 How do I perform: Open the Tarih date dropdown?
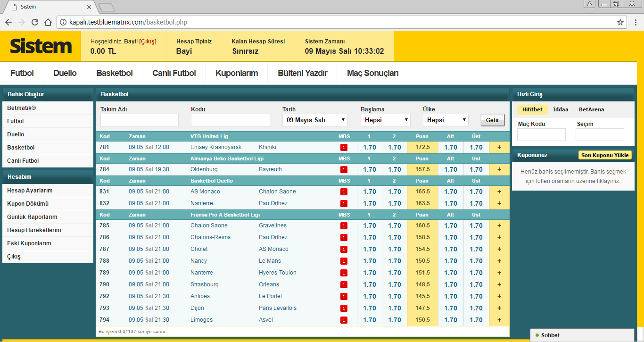pyautogui.click(x=314, y=120)
